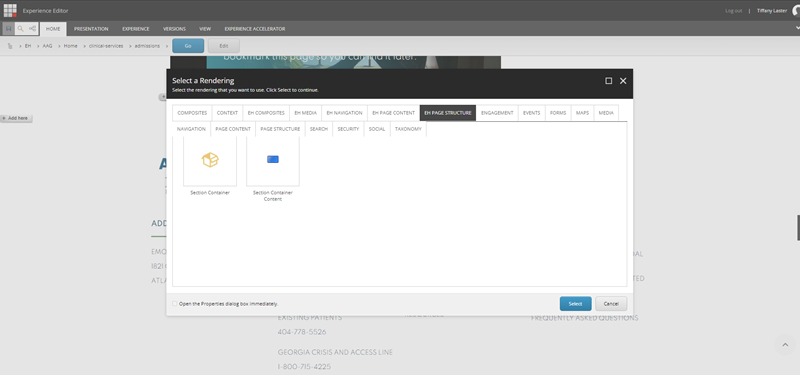Open the Navigation renderings tab
800x375 pixels.
coord(191,129)
